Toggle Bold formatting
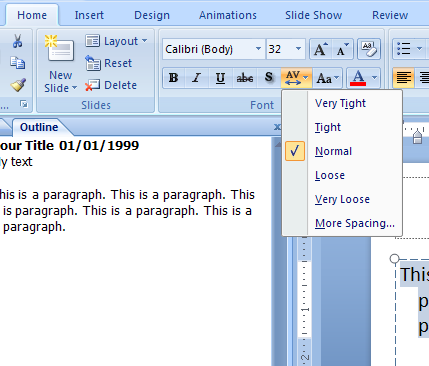The image size is (429, 366). (x=173, y=78)
